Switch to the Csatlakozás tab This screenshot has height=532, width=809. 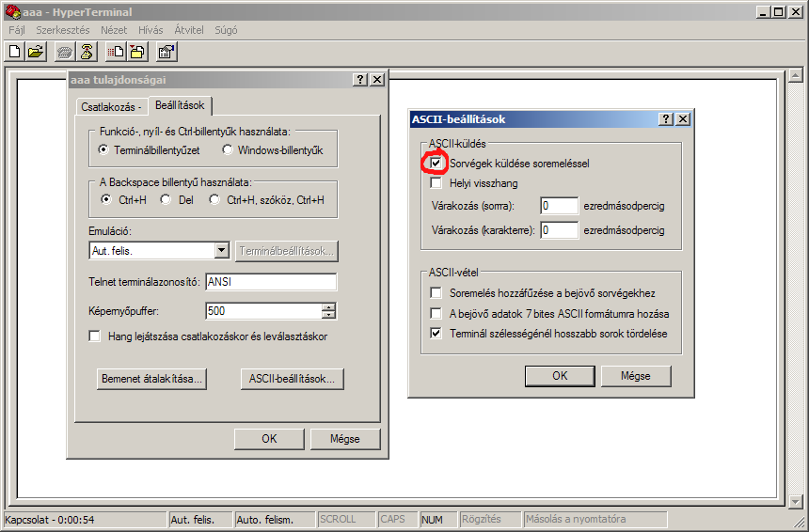[x=110, y=107]
